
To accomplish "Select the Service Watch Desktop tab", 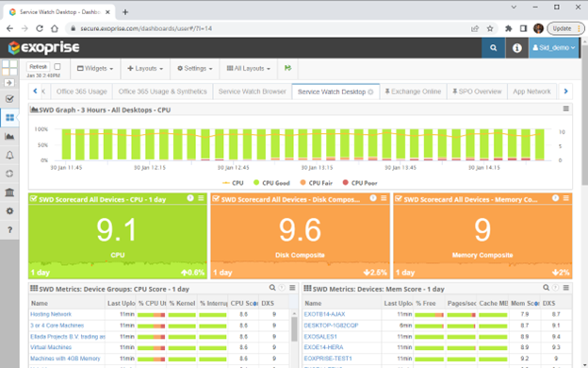I will click(x=331, y=92).
